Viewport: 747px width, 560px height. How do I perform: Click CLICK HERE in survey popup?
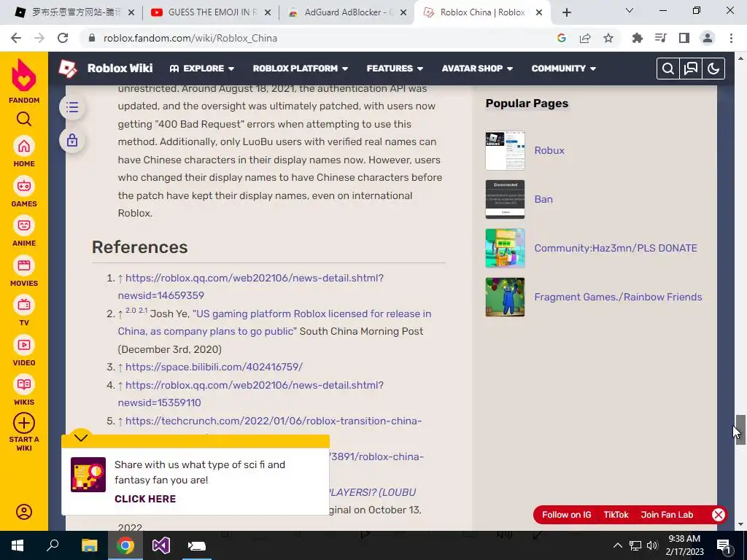click(145, 499)
